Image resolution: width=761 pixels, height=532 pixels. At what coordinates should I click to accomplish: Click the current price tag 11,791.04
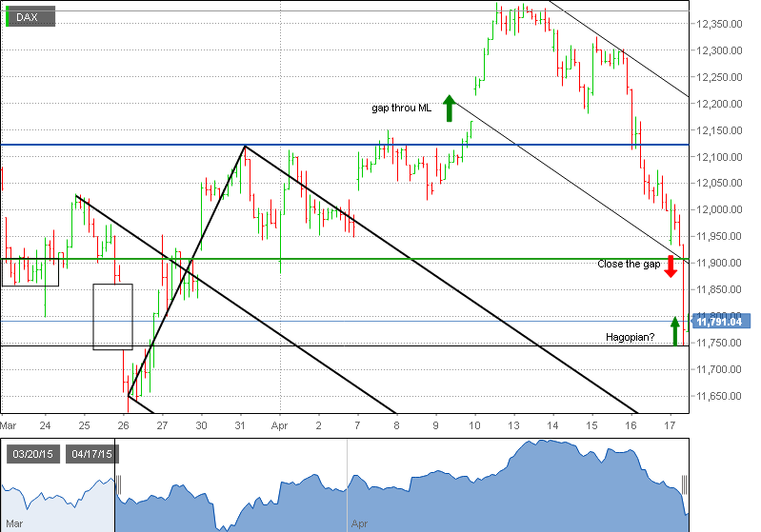pyautogui.click(x=721, y=322)
